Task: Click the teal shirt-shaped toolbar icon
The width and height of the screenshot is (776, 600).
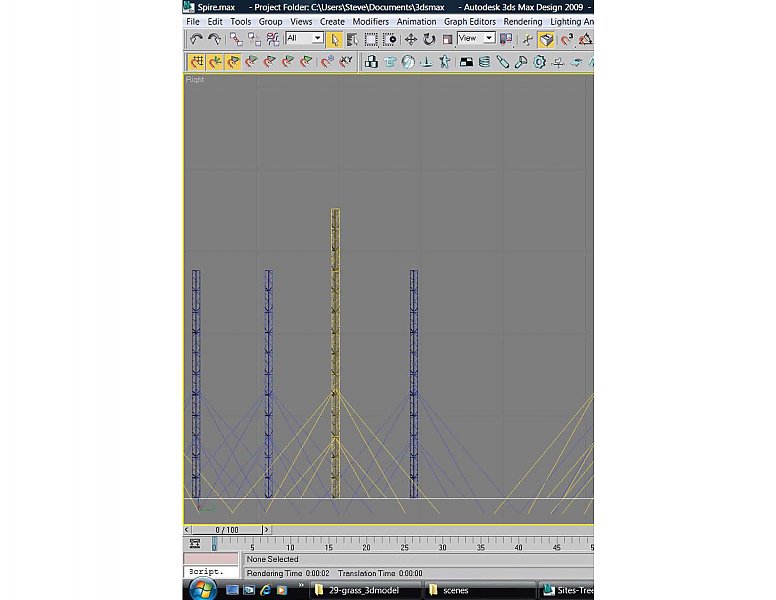Action: click(x=390, y=62)
